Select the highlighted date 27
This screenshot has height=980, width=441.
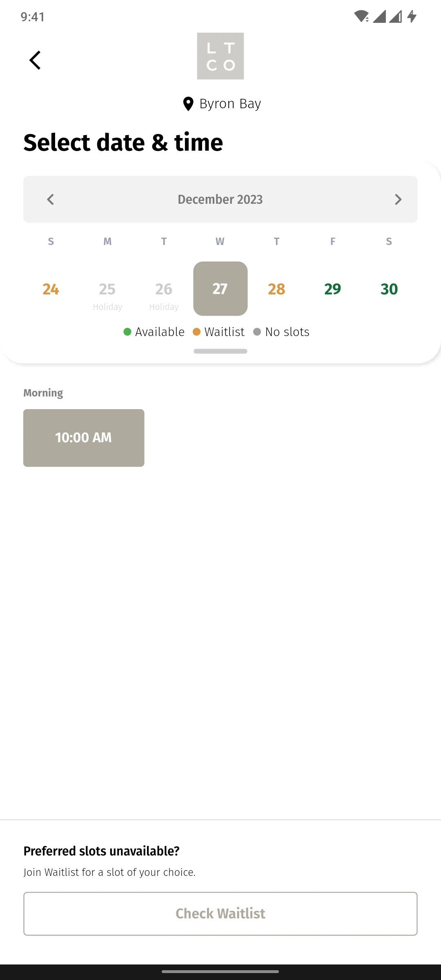(220, 289)
